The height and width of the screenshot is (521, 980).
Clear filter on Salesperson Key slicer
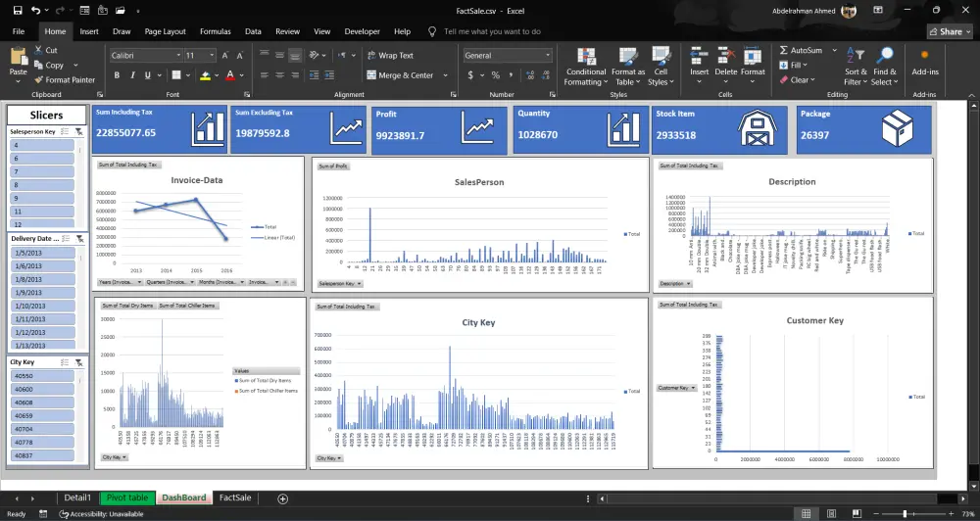80,131
